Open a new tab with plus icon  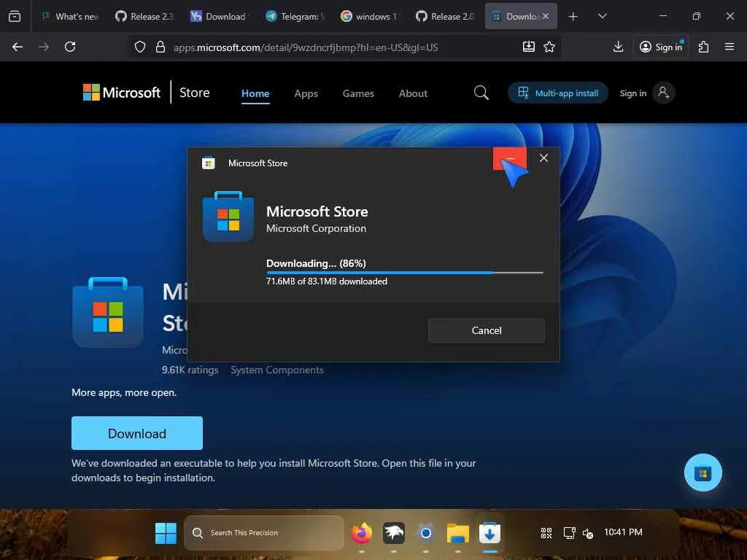point(573,17)
